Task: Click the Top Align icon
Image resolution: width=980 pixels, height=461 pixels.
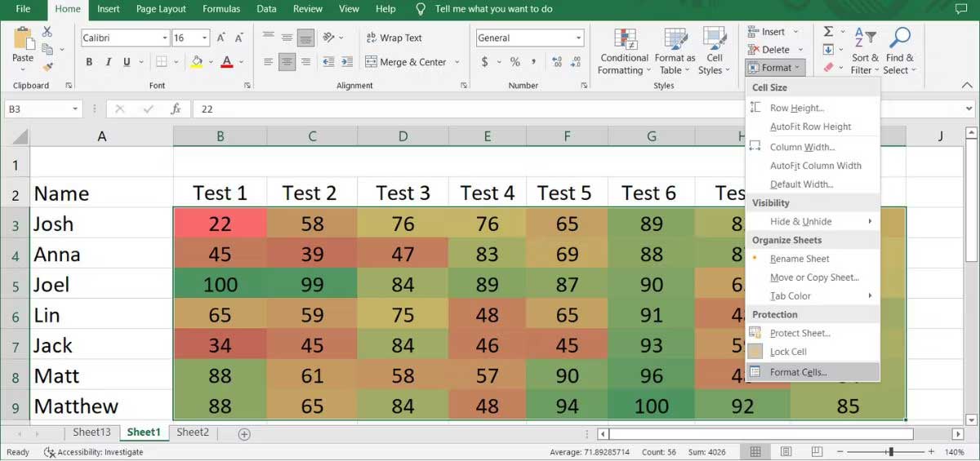Action: [269, 38]
